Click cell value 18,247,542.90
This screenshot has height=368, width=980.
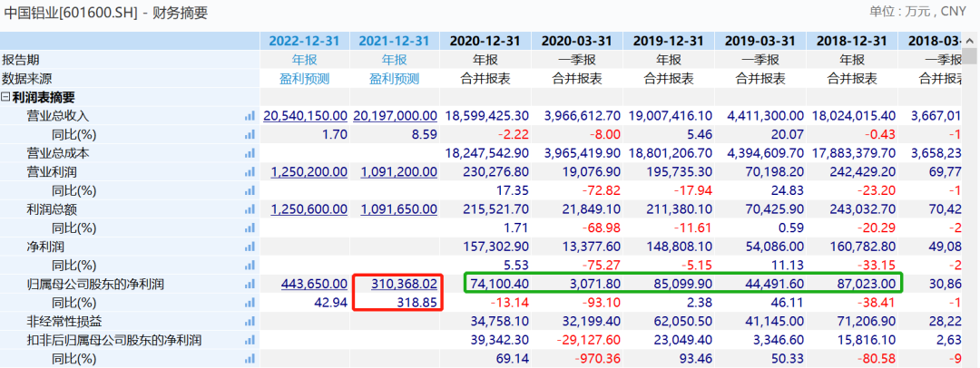[487, 153]
